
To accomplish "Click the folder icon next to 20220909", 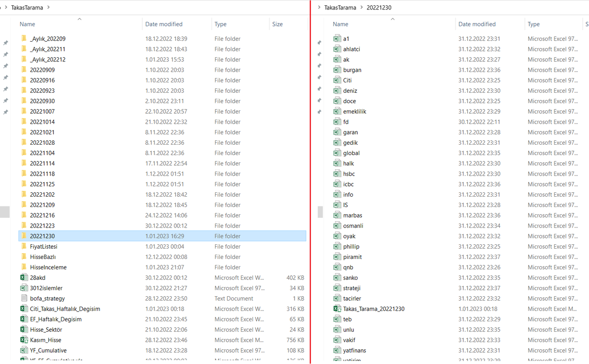I will coord(24,70).
